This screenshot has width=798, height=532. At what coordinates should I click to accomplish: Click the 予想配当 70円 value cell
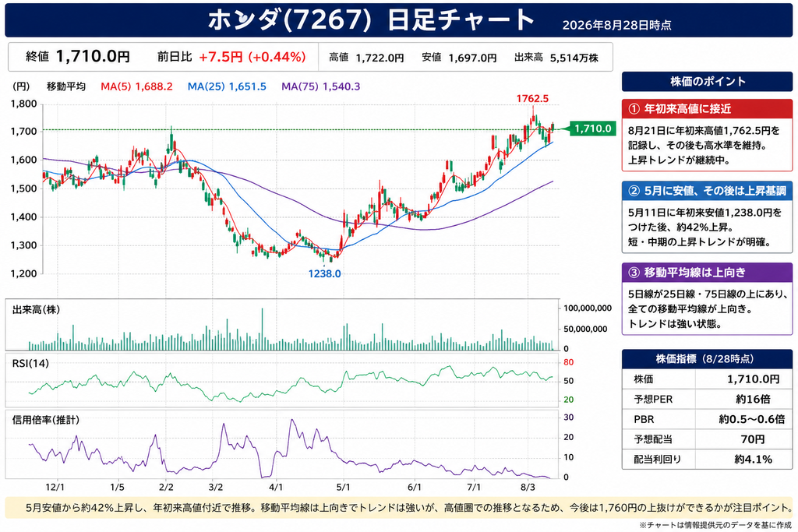point(754,439)
